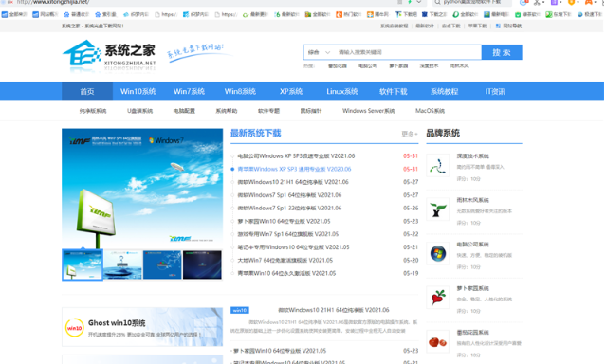Screen dimensions: 606x364
Task: Select the dark fourth slideshow thumbnail
Action: 202,264
